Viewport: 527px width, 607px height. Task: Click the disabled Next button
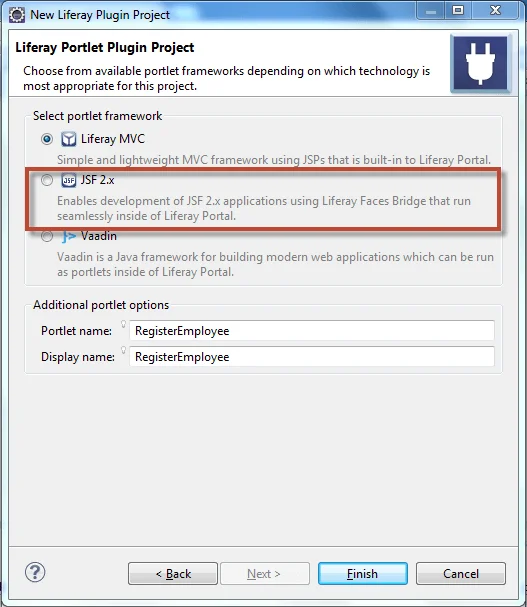[265, 574]
